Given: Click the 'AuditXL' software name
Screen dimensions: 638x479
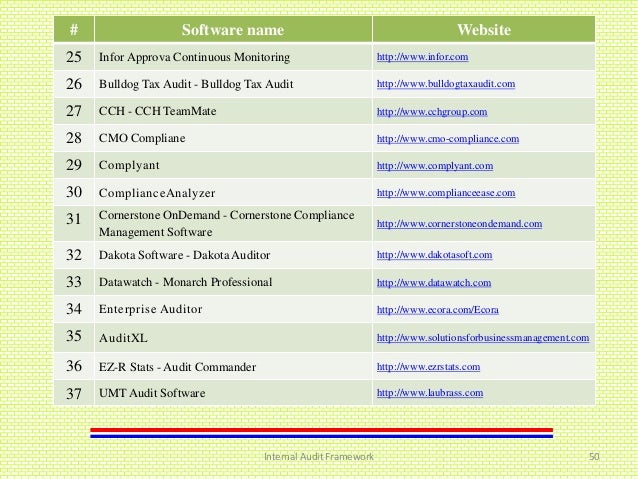Looking at the screenshot, I should point(123,338).
